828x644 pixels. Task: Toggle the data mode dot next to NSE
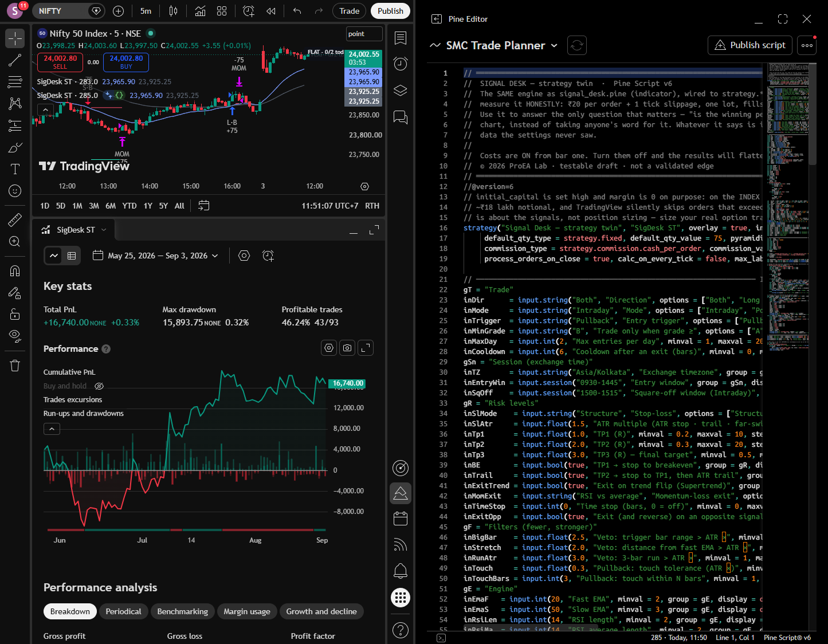click(151, 33)
